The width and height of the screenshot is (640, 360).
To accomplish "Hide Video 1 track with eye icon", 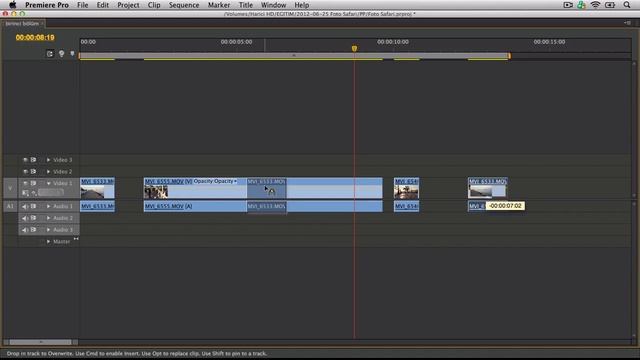I will (25, 183).
